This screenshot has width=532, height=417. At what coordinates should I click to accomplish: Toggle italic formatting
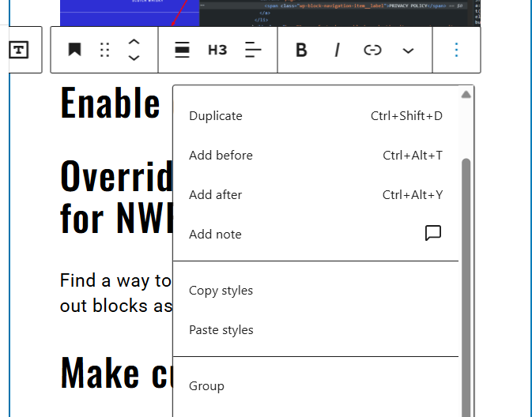pyautogui.click(x=337, y=50)
